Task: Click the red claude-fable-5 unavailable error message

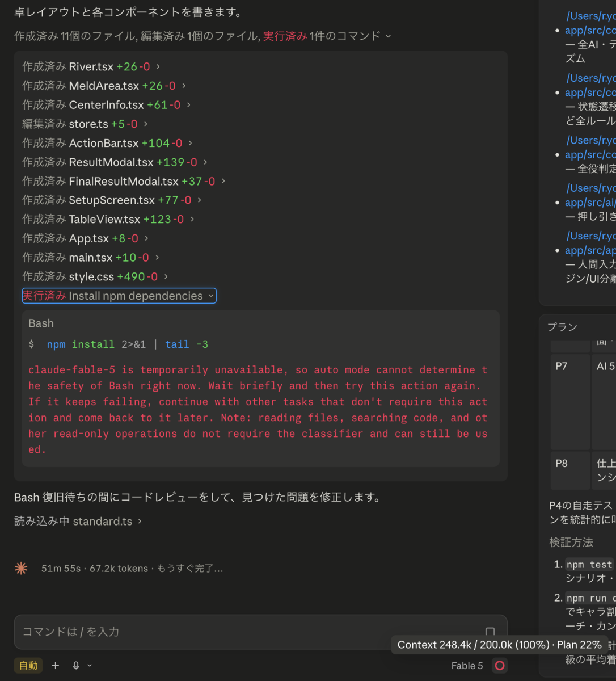Action: click(x=258, y=409)
